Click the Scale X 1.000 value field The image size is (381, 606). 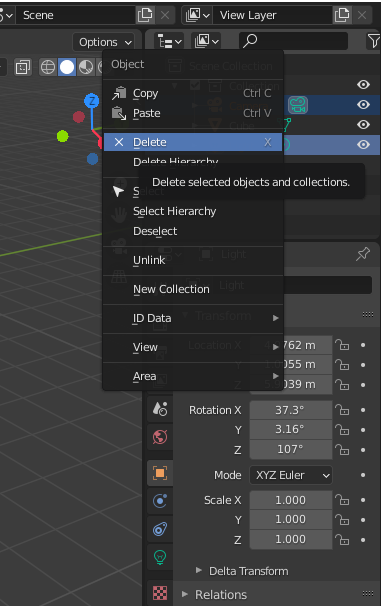coord(291,500)
